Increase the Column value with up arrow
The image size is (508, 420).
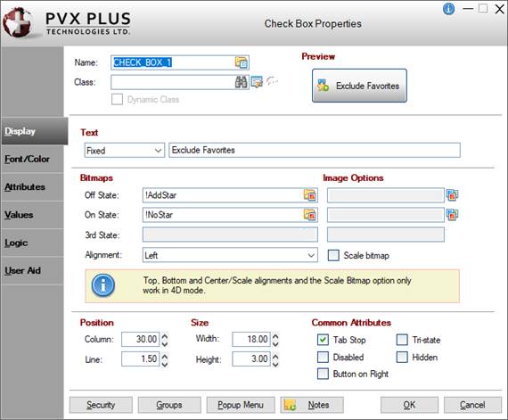(165, 336)
